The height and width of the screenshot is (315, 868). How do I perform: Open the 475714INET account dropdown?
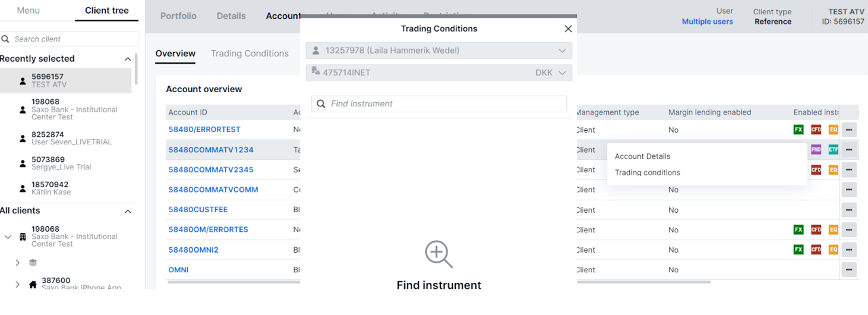pos(438,73)
